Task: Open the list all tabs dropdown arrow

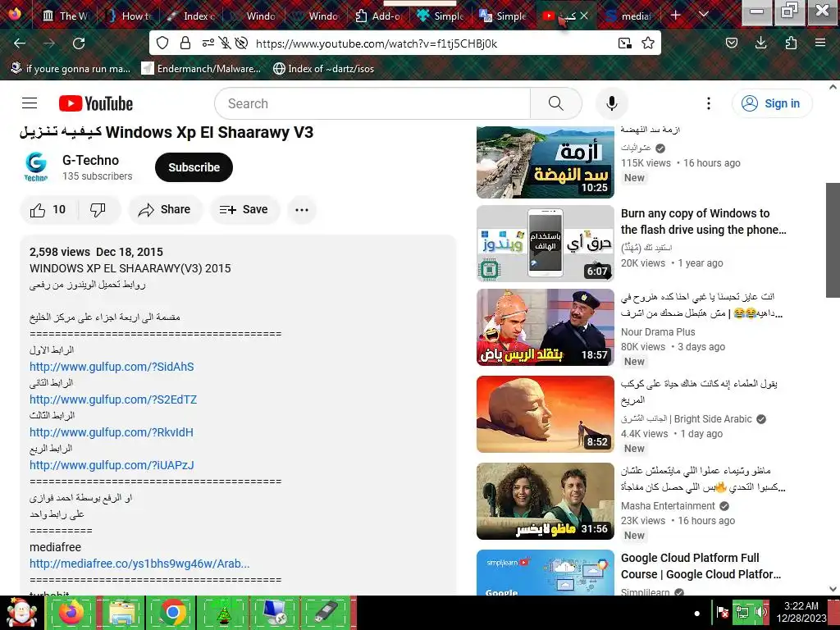Action: pyautogui.click(x=704, y=15)
